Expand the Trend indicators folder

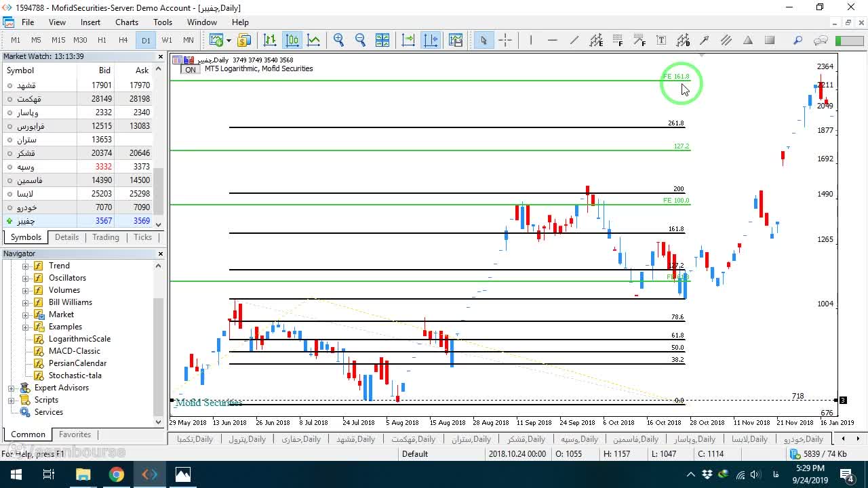(x=26, y=266)
